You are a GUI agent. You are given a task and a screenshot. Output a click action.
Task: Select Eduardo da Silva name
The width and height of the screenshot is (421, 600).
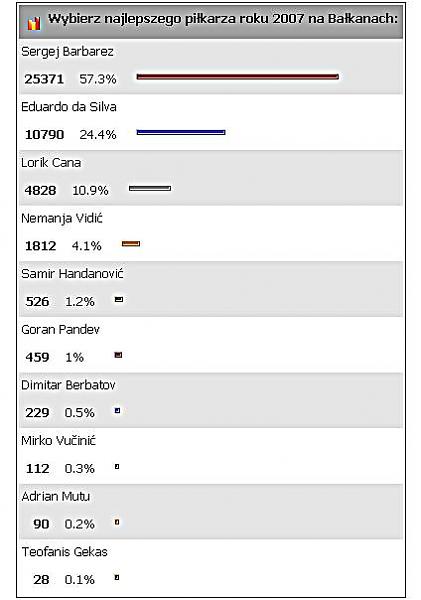coord(69,107)
